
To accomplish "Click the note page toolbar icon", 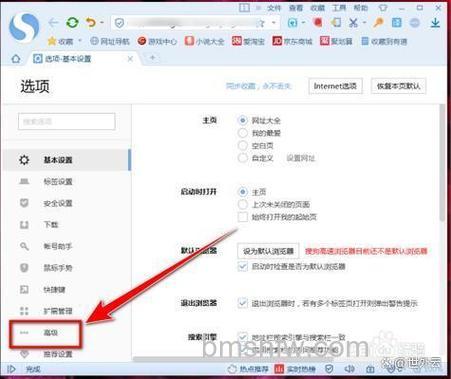I will point(336,23).
